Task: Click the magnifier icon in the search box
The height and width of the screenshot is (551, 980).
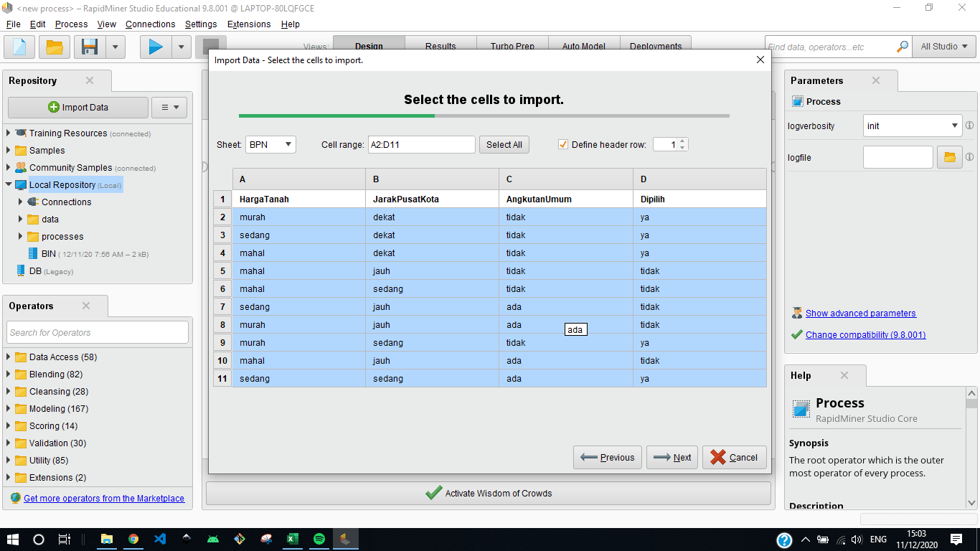Action: coord(903,47)
